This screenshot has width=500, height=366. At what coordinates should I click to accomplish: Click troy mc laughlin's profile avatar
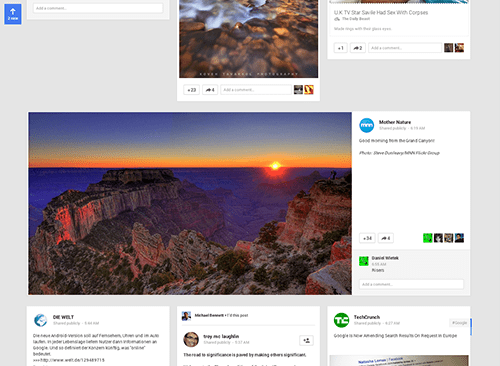coord(191,339)
